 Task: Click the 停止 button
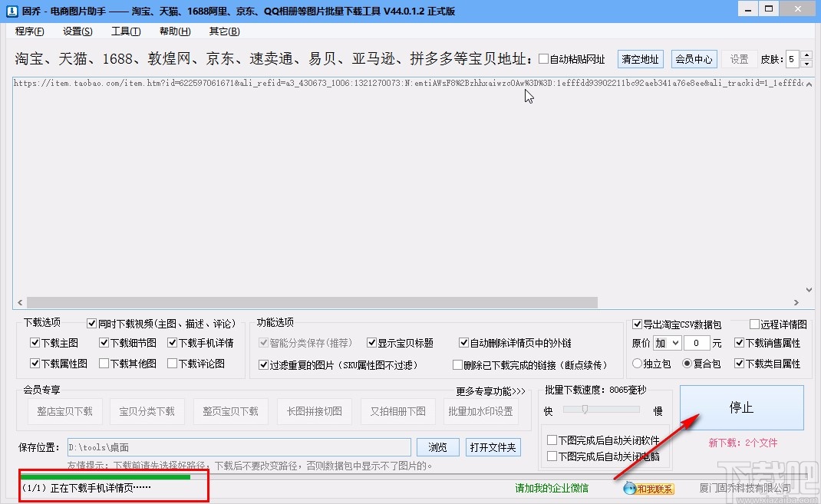pos(742,407)
